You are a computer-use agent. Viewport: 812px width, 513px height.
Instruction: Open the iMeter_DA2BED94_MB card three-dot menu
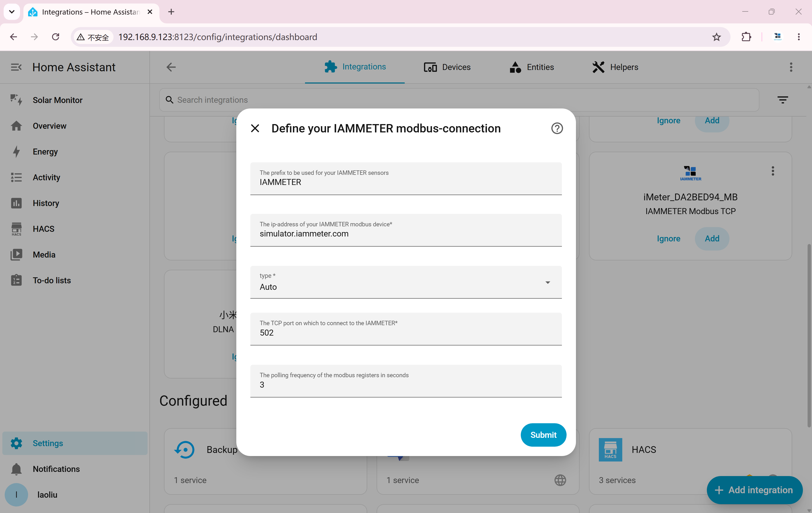pyautogui.click(x=772, y=171)
